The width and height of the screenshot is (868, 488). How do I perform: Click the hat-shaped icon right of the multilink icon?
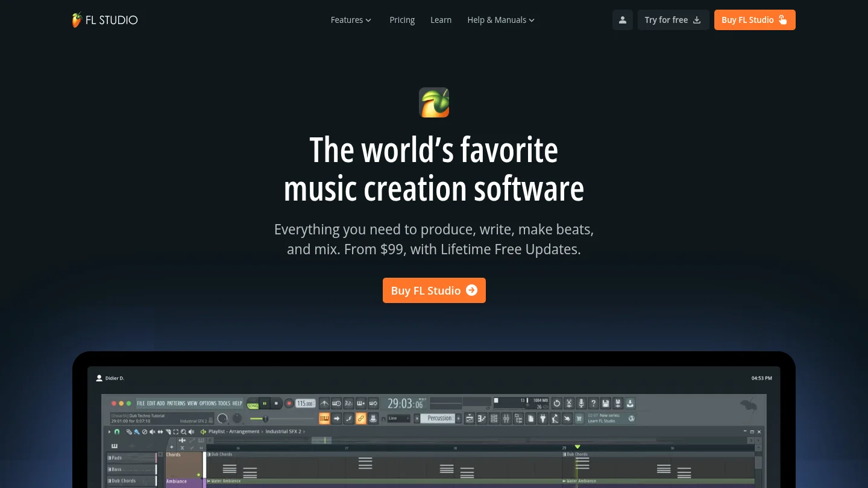373,418
